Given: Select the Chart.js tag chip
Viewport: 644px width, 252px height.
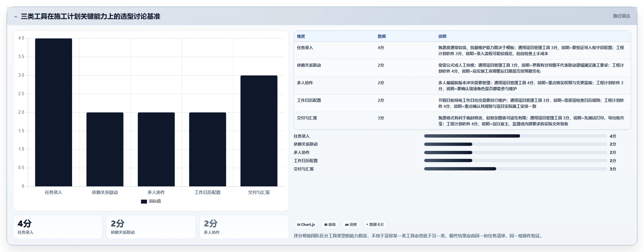Looking at the screenshot, I should tap(306, 224).
